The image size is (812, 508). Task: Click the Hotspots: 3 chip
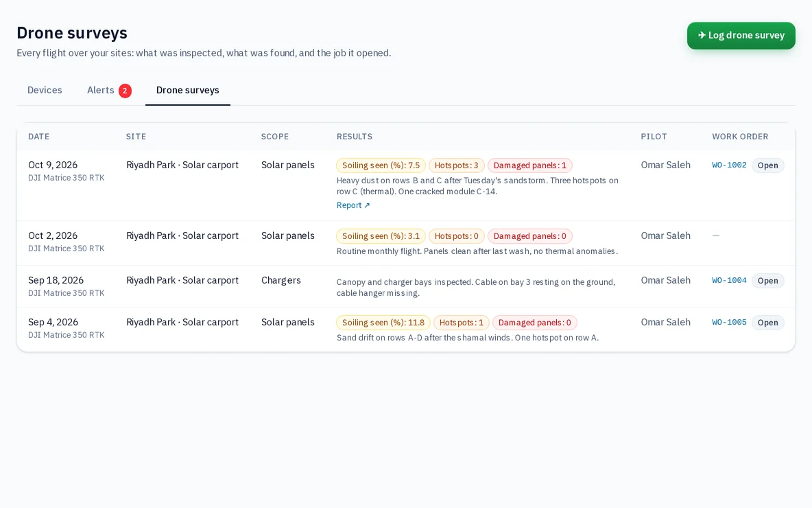(457, 165)
